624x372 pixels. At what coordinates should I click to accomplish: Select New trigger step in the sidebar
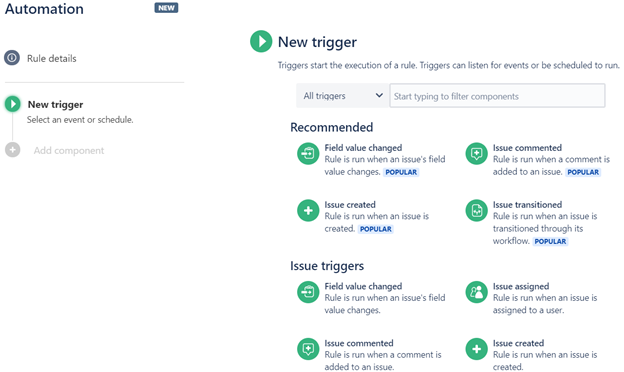(55, 105)
